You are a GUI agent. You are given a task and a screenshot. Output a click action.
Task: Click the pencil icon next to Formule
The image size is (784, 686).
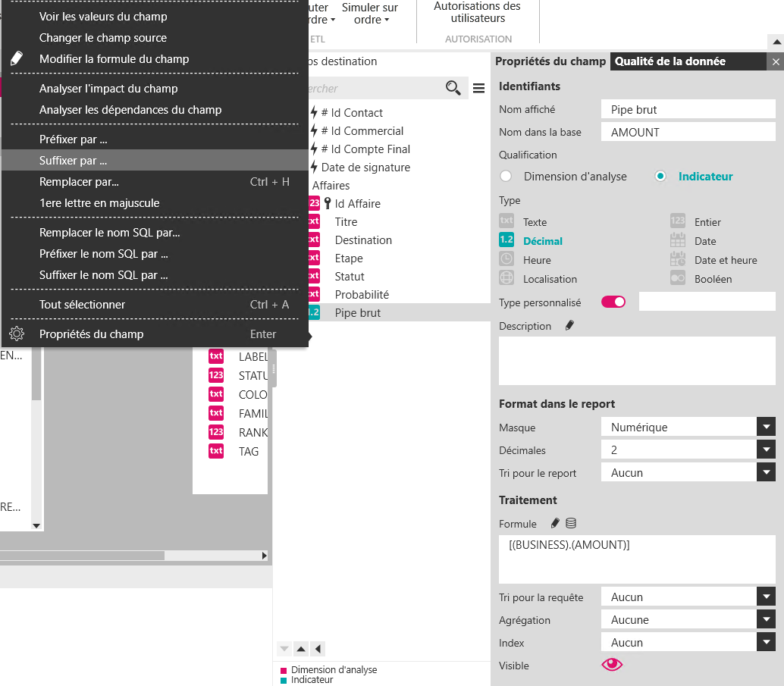tap(555, 523)
